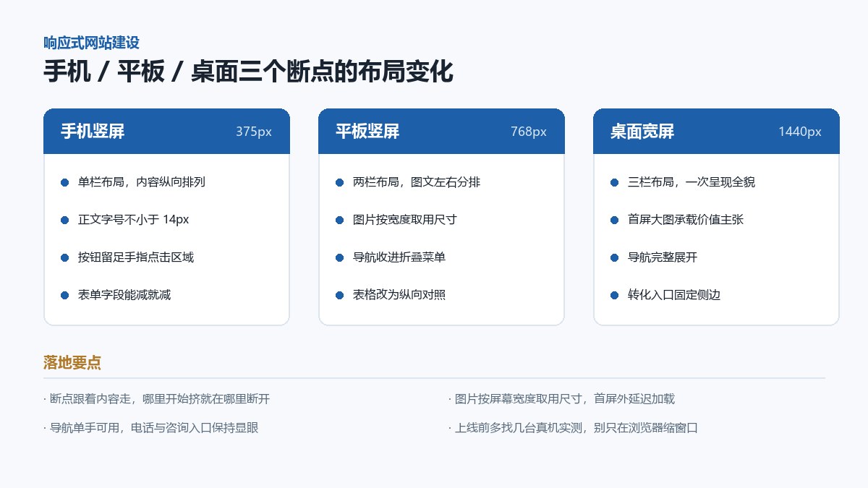The height and width of the screenshot is (488, 868).
Task: Click the line 三栏布局，一次呈现全貌
Action: pyautogui.click(x=692, y=182)
